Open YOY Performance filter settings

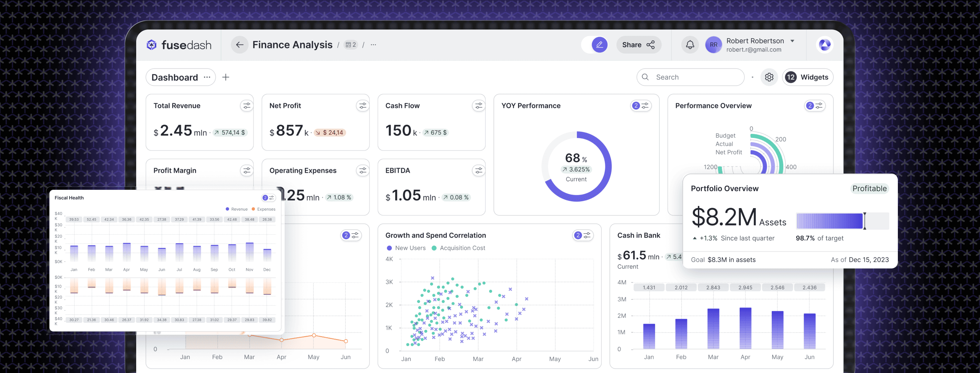click(x=641, y=106)
